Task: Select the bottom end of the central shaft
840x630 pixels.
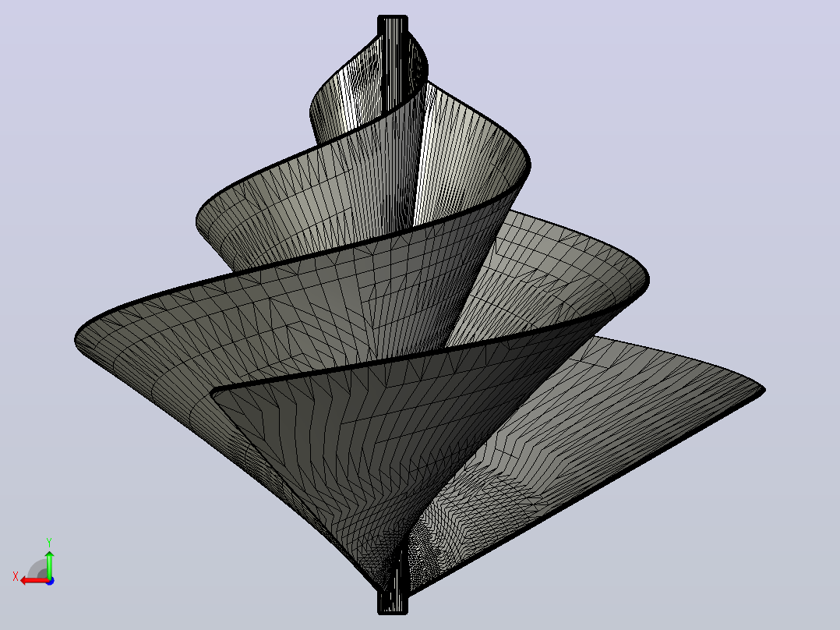Action: (393, 603)
